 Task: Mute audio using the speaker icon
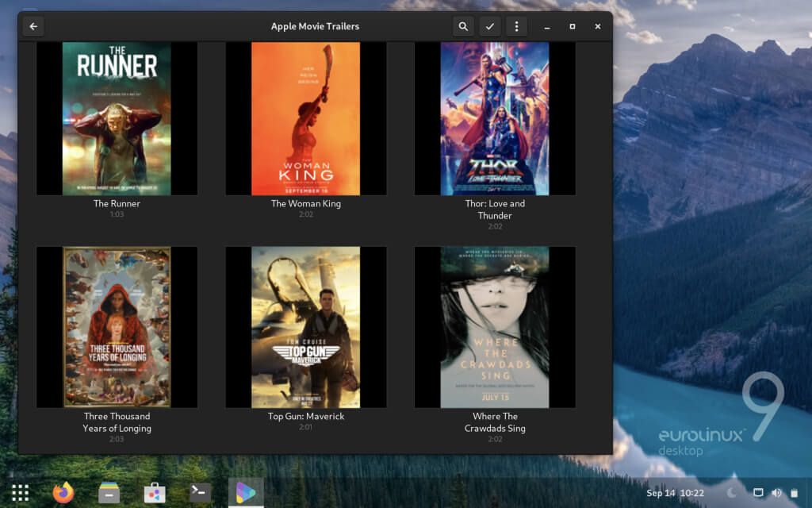tap(776, 492)
